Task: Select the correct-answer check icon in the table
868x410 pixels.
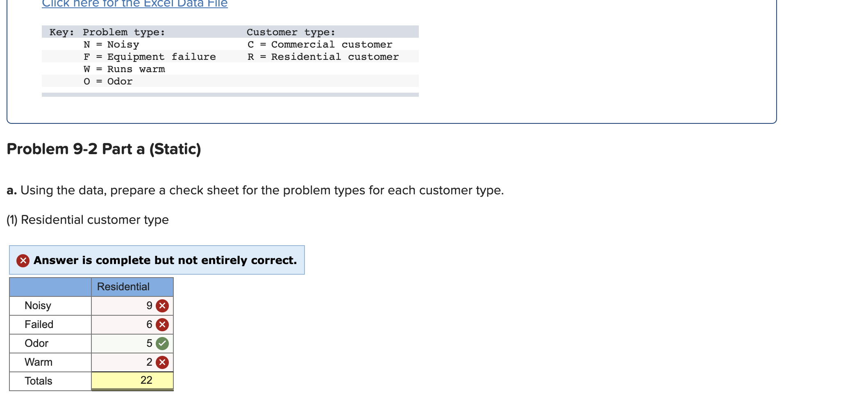Action: click(x=161, y=343)
